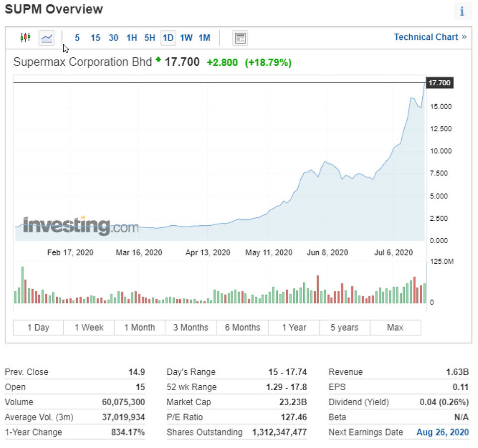Select the area line chart icon
The image size is (478, 448).
coord(47,38)
